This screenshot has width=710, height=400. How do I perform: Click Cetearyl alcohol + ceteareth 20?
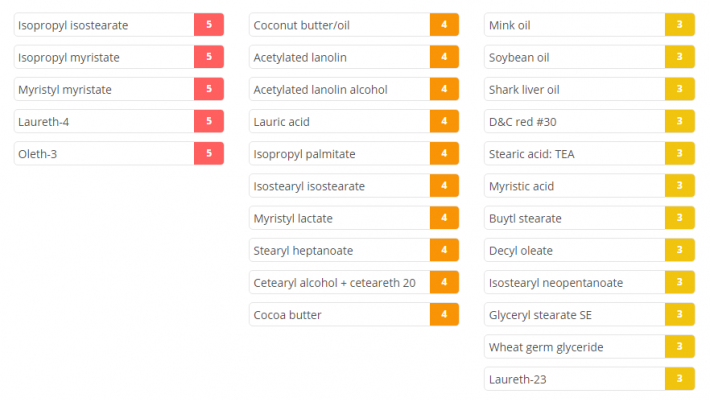[x=334, y=282]
